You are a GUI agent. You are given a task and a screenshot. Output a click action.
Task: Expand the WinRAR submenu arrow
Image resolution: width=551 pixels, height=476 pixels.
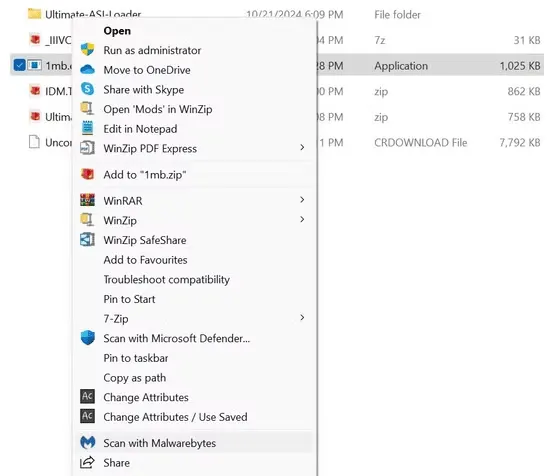302,200
